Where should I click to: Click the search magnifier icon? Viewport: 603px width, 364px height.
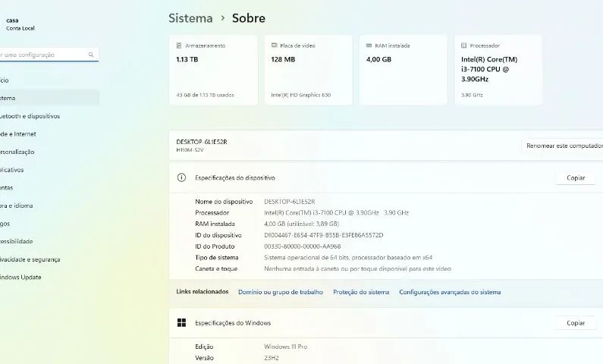[x=91, y=55]
